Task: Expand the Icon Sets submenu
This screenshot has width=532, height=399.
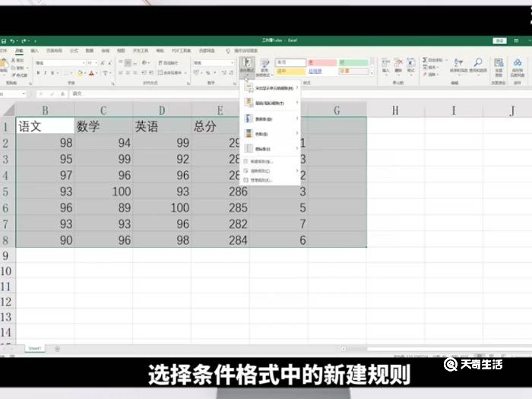Action: pos(271,149)
